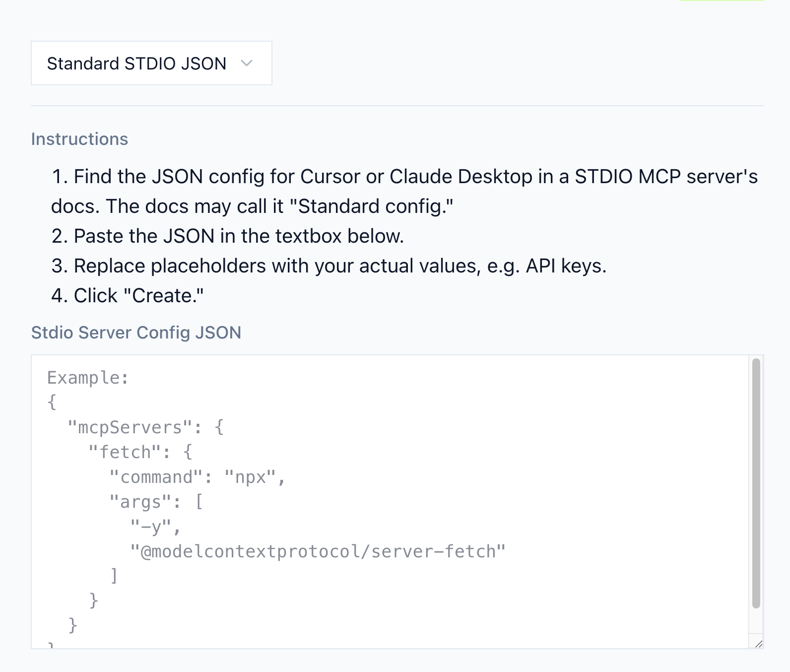The height and width of the screenshot is (672, 790).
Task: Click the "Example:" placeholder line in textbox
Action: (x=88, y=378)
